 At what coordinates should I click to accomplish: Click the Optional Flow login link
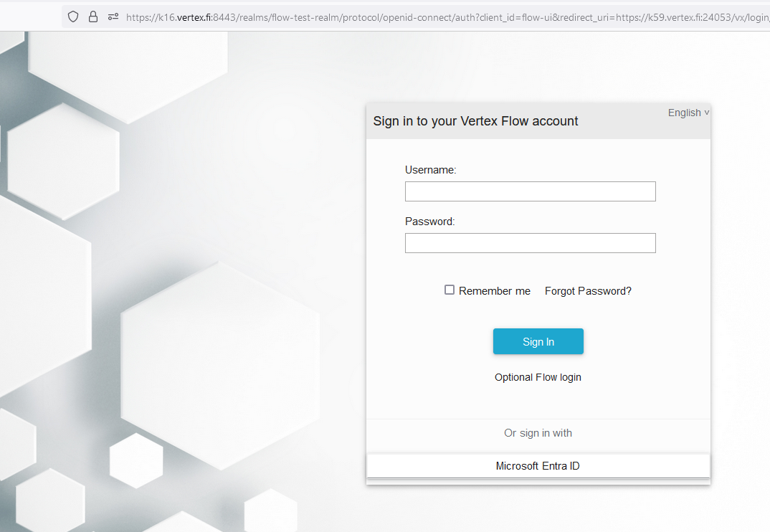click(538, 377)
